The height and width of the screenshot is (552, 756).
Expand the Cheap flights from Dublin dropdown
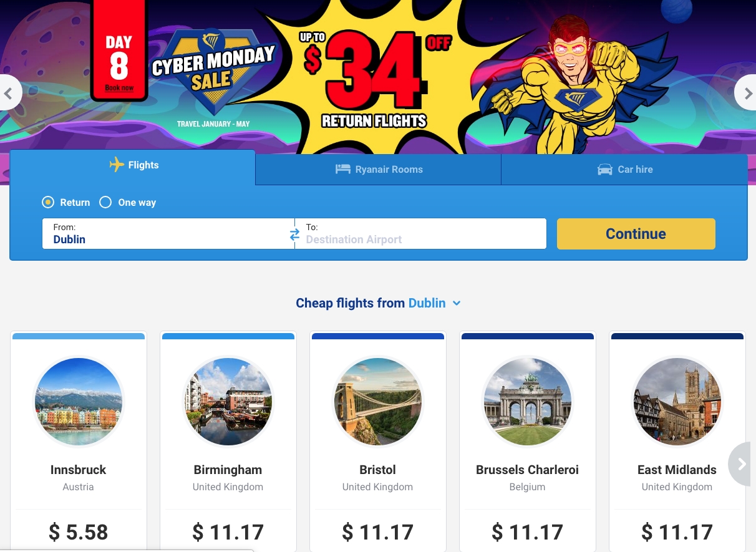point(457,303)
